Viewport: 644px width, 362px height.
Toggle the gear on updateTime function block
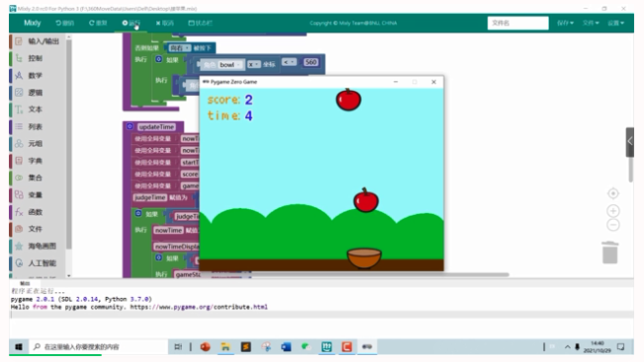click(x=129, y=126)
